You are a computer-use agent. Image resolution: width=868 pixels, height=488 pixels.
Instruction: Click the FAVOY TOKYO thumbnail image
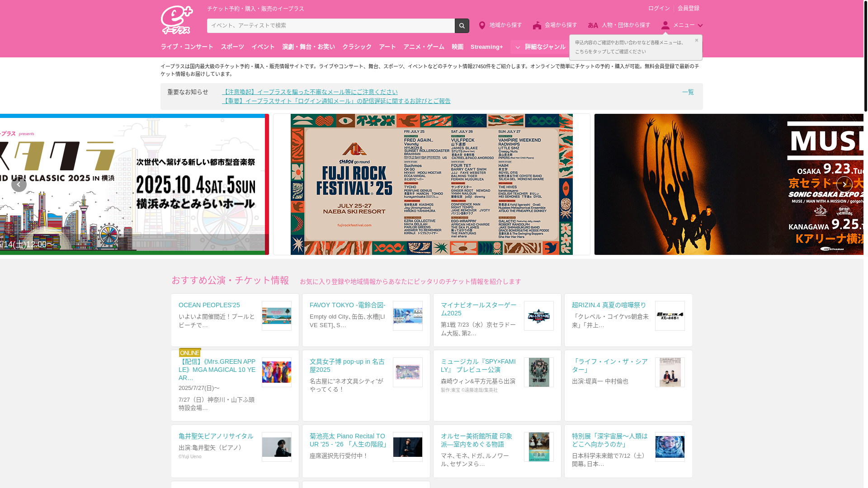pos(408,316)
